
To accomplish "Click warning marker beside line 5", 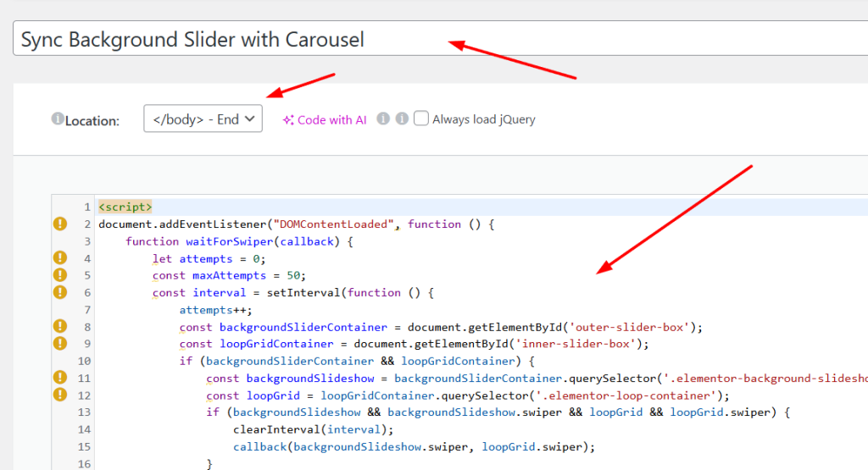I will pos(60,275).
